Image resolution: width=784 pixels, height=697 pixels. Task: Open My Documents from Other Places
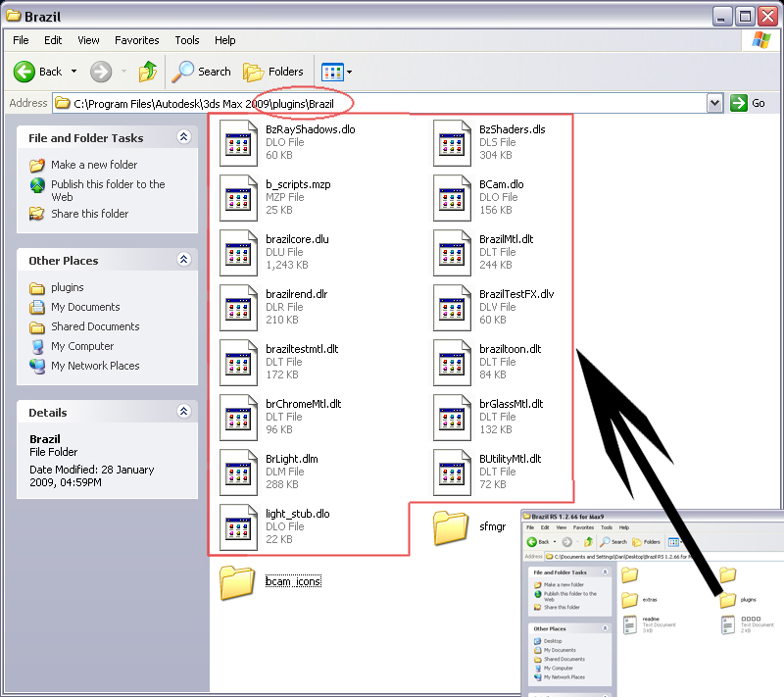point(85,307)
